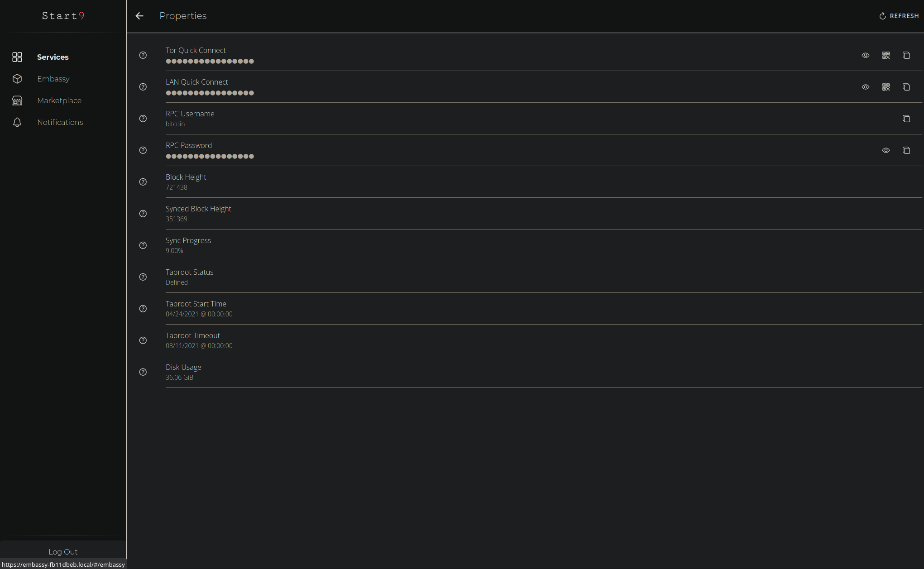The width and height of the screenshot is (924, 569).
Task: Open help for Taproot Status
Action: [143, 277]
